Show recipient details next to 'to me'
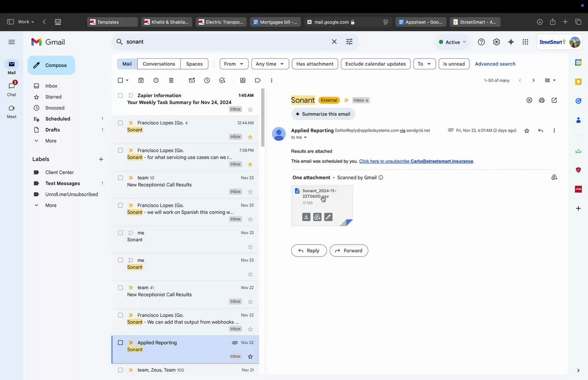The height and width of the screenshot is (380, 588). 305,138
